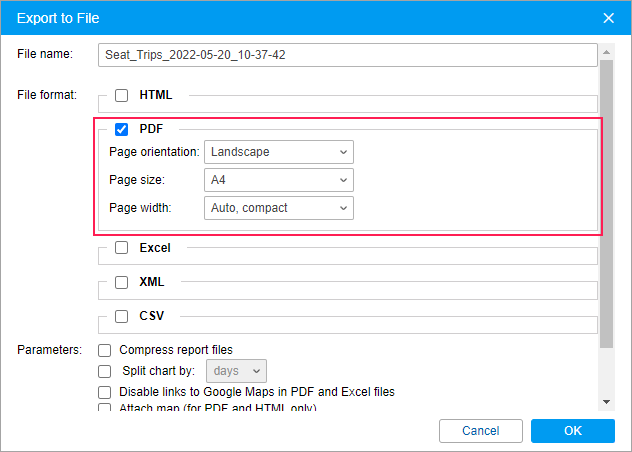This screenshot has height=452, width=632.
Task: Click the File format label
Action: [x=47, y=95]
